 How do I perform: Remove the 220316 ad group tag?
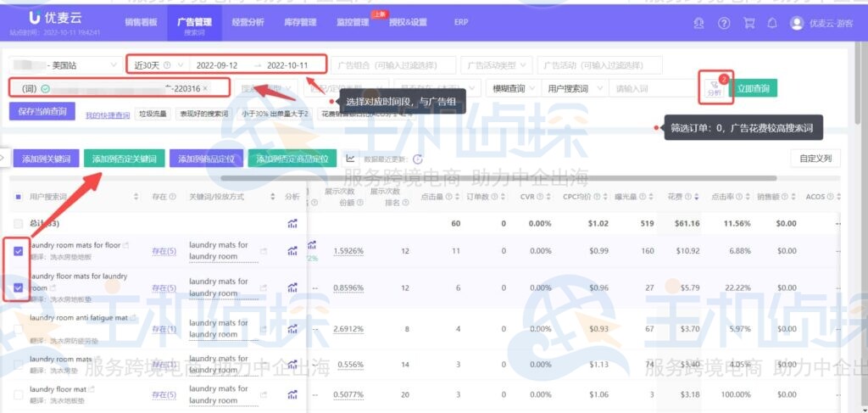205,88
